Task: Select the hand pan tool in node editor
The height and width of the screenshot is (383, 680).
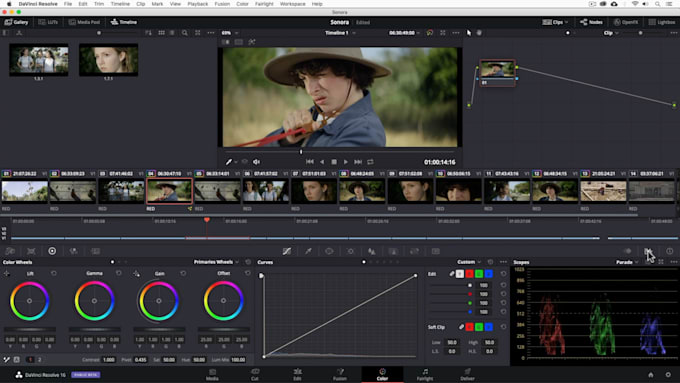Action: coord(479,33)
